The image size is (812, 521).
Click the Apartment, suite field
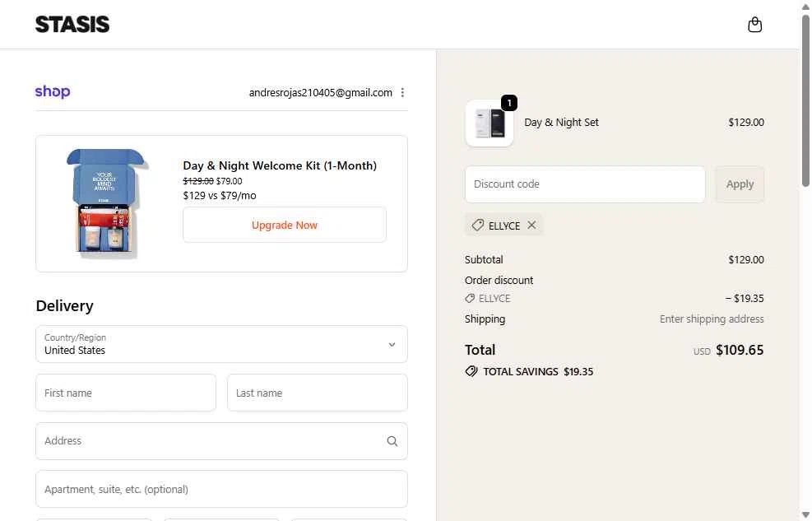point(221,489)
